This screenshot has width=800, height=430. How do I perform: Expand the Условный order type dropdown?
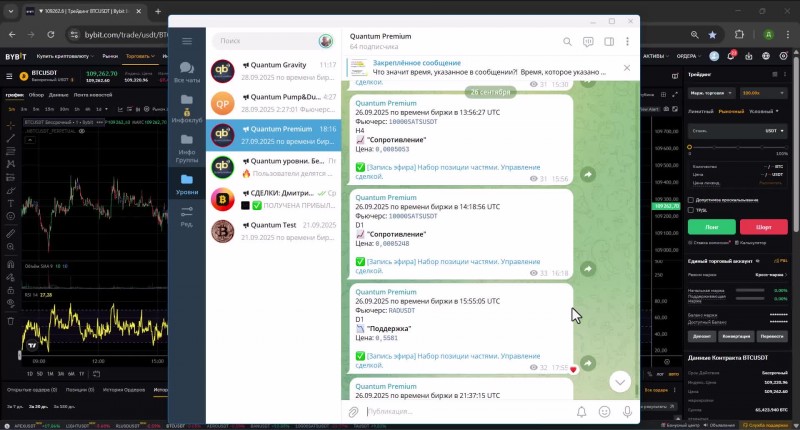[764, 111]
